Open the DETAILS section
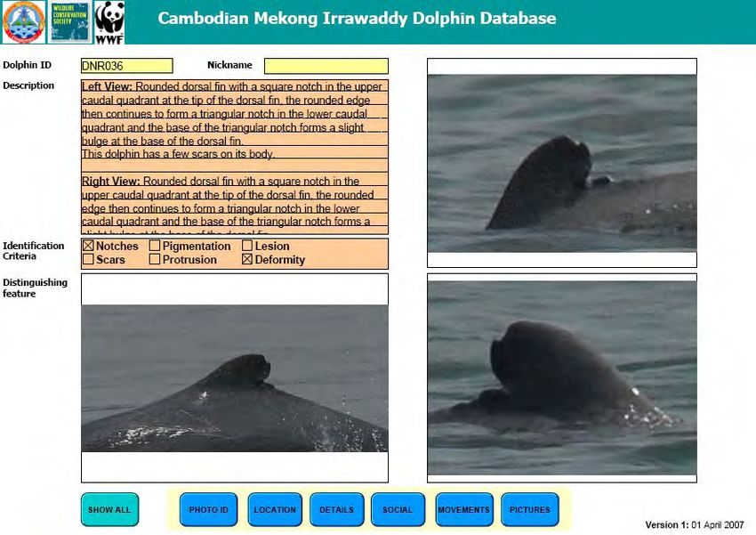This screenshot has width=756, height=535. click(336, 510)
